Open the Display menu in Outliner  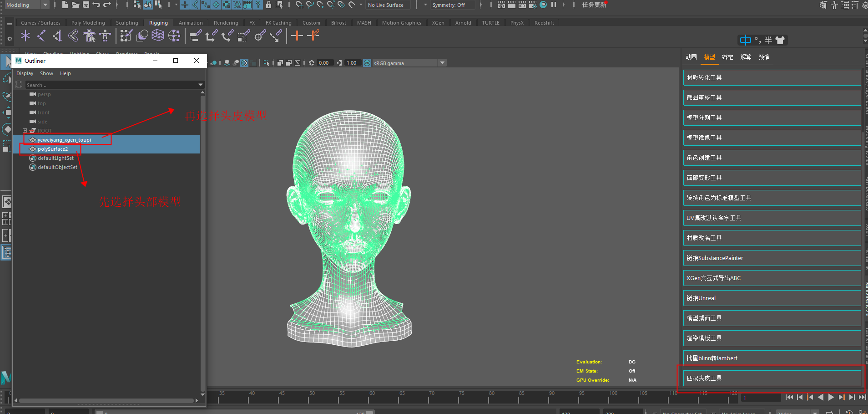pos(25,73)
